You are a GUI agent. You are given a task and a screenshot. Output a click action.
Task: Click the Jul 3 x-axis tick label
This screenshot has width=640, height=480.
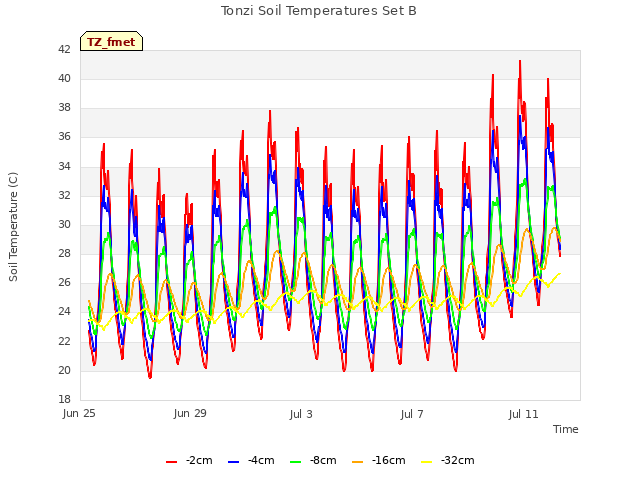[301, 414]
